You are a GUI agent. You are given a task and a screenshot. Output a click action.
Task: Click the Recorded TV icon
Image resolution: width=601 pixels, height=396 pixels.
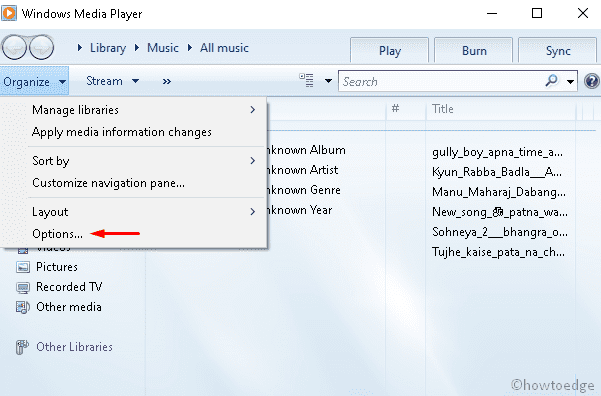click(23, 288)
